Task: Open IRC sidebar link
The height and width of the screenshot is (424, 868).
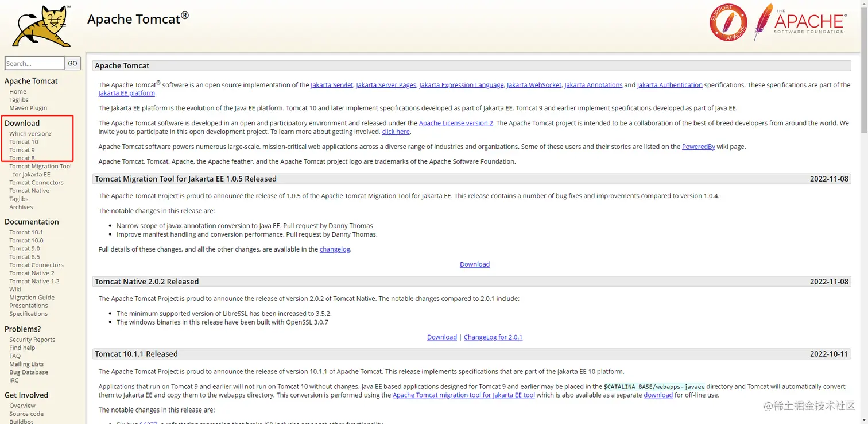Action: coord(14,380)
